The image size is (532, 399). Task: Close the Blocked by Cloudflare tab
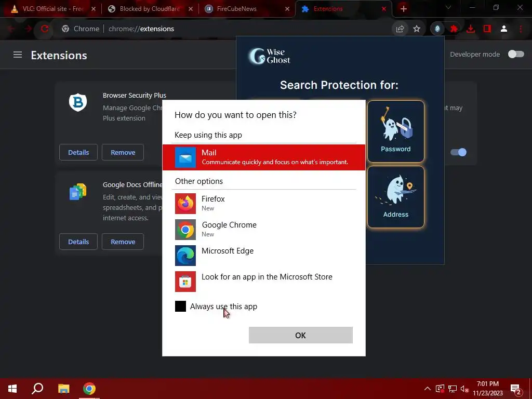(190, 9)
